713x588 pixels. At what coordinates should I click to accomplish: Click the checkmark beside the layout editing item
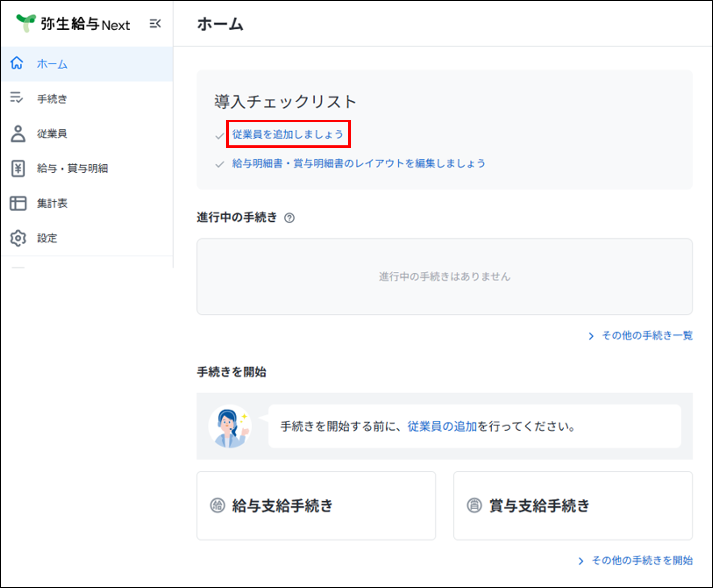[x=219, y=165]
